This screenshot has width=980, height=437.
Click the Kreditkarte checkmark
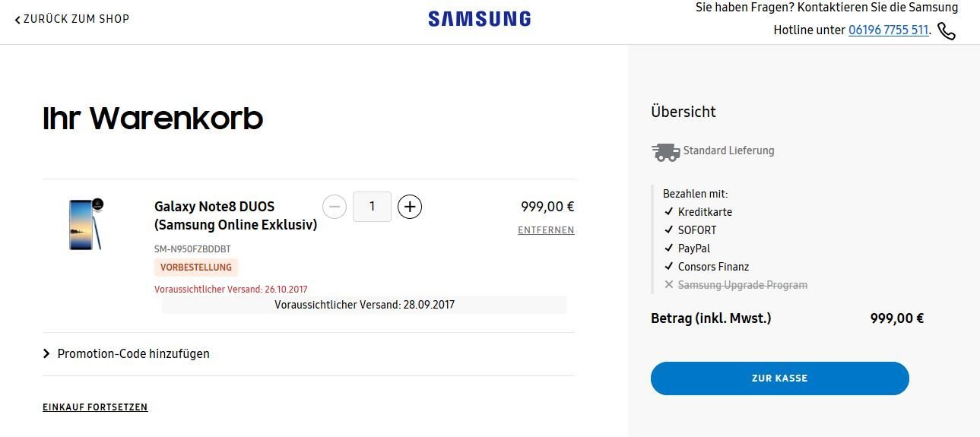(669, 212)
